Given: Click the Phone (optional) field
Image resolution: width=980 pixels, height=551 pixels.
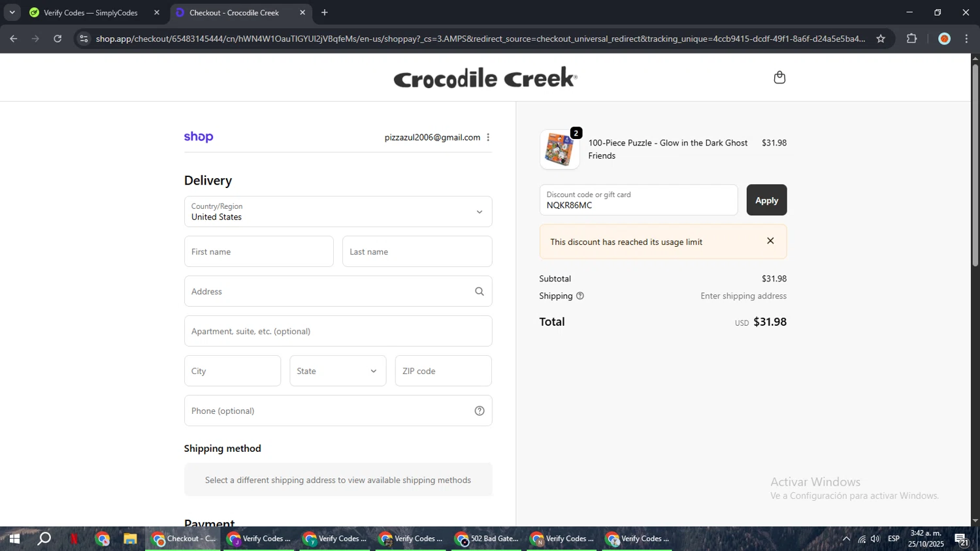Looking at the screenshot, I should coord(338,411).
